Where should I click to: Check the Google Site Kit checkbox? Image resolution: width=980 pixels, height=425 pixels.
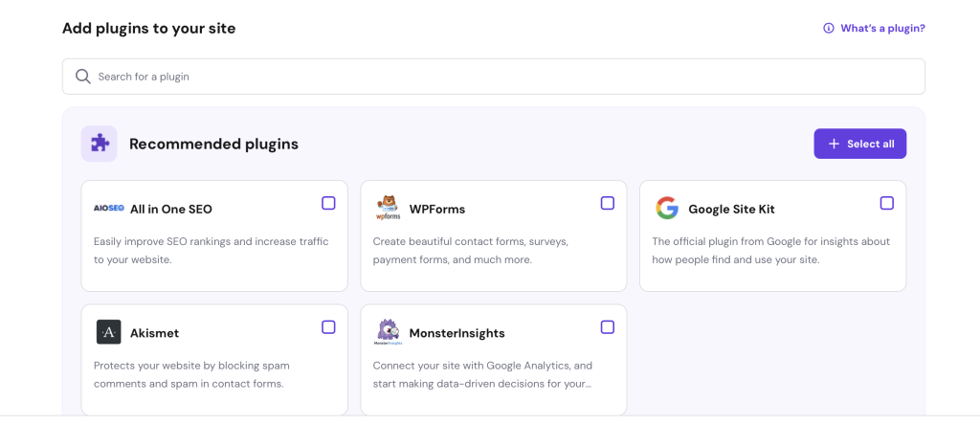pos(887,203)
